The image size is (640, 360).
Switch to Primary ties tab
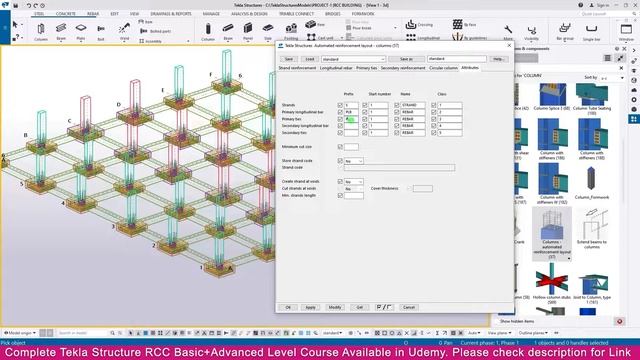367,68
